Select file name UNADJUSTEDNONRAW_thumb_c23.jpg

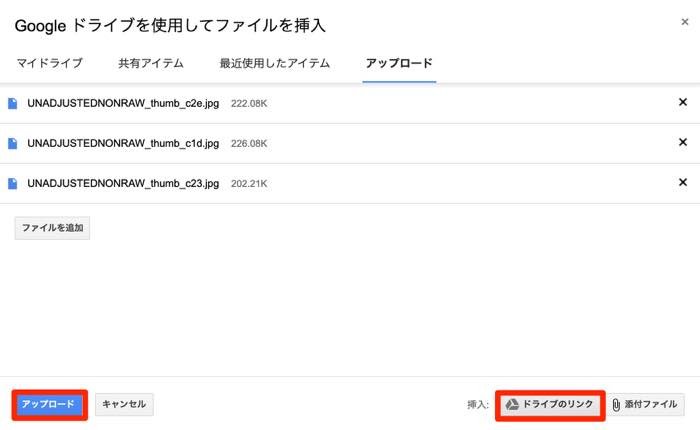[123, 184]
